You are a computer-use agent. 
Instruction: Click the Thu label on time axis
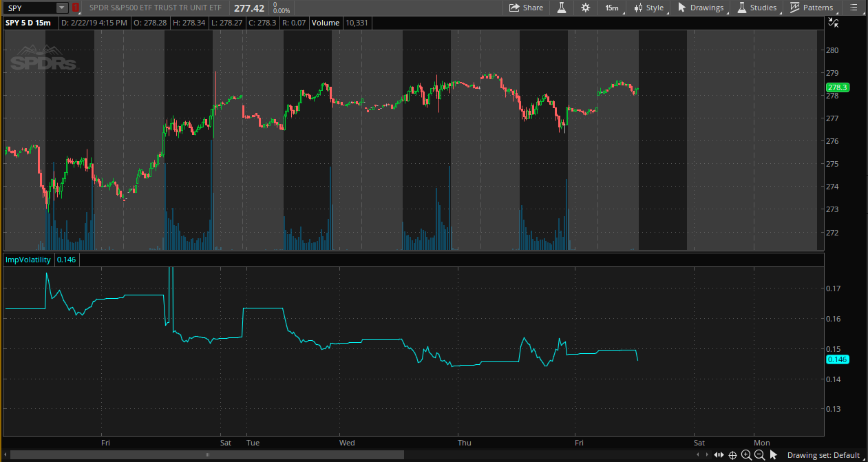click(x=465, y=443)
